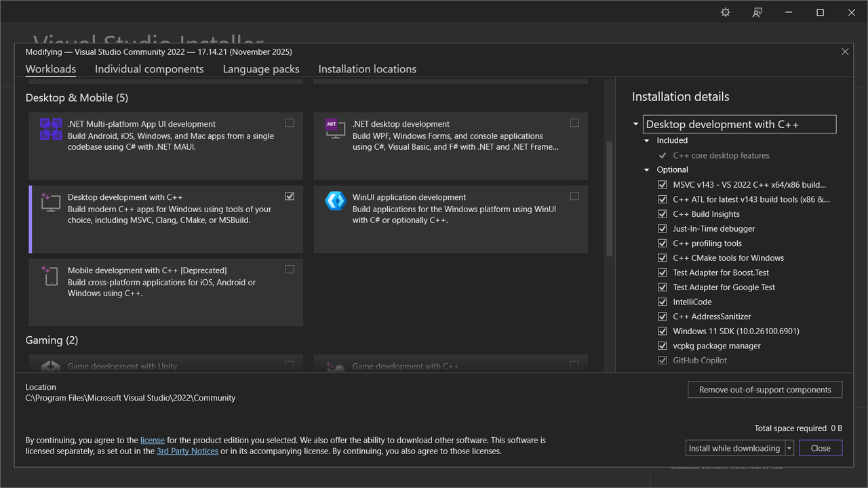Screen dimensions: 868x488
Task: Check the WinUI application development workload
Action: tap(574, 197)
